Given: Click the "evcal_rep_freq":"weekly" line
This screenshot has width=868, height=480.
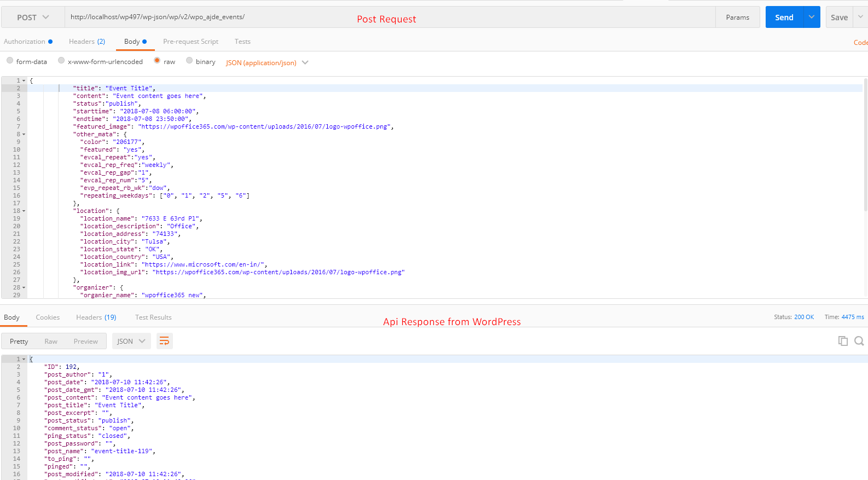Looking at the screenshot, I should click(127, 165).
